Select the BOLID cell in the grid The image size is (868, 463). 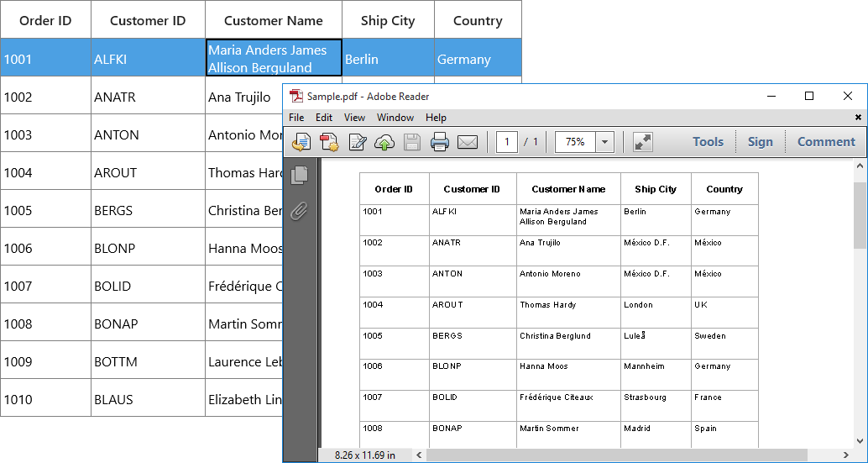[x=148, y=284]
